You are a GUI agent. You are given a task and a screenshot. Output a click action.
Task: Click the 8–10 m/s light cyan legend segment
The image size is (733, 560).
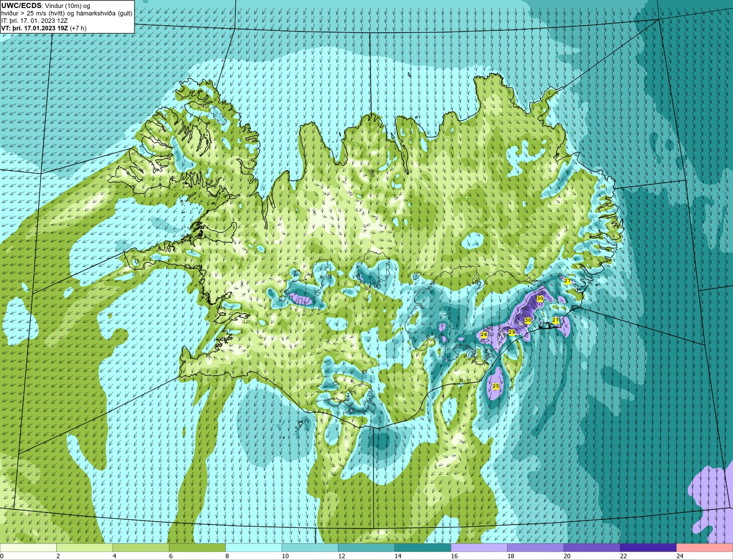(x=255, y=547)
